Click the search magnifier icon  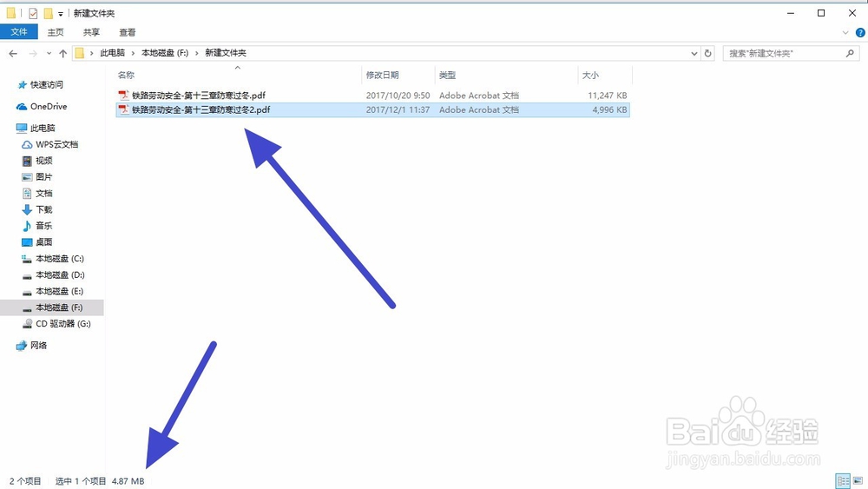coord(851,53)
